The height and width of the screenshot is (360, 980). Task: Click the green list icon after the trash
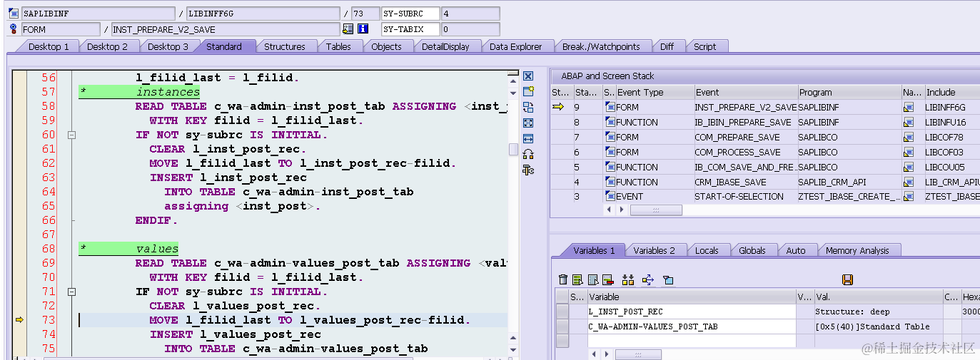[x=577, y=279]
